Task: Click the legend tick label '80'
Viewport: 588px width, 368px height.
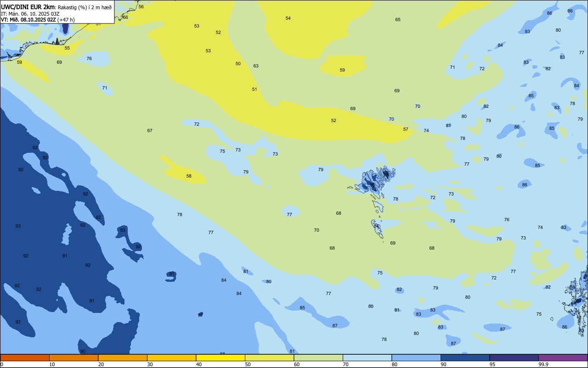Action: click(395, 364)
